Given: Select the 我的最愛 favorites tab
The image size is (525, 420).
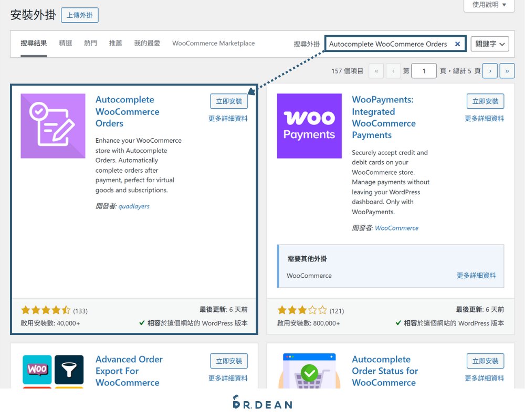Looking at the screenshot, I should click(x=147, y=43).
